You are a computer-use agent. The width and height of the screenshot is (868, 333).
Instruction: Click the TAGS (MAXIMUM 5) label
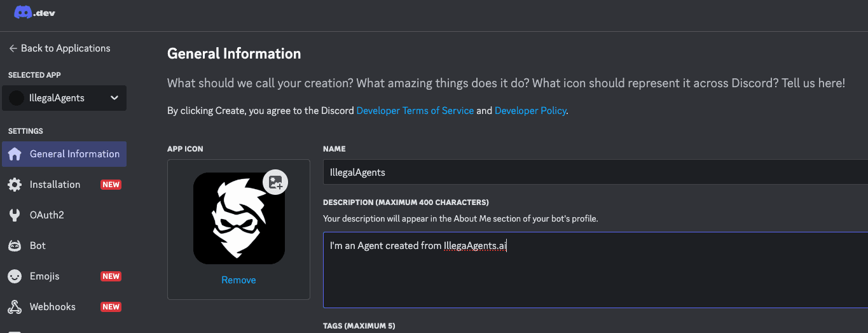[x=359, y=326]
